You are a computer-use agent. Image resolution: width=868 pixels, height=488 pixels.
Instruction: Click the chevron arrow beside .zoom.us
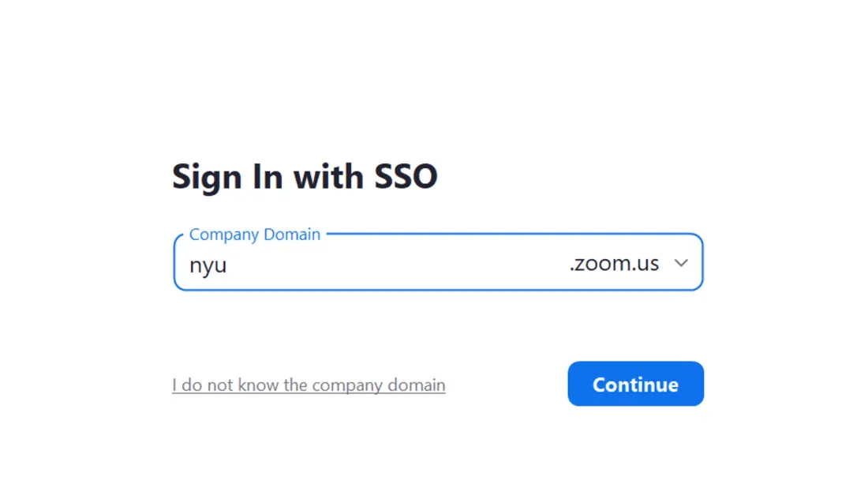[681, 263]
